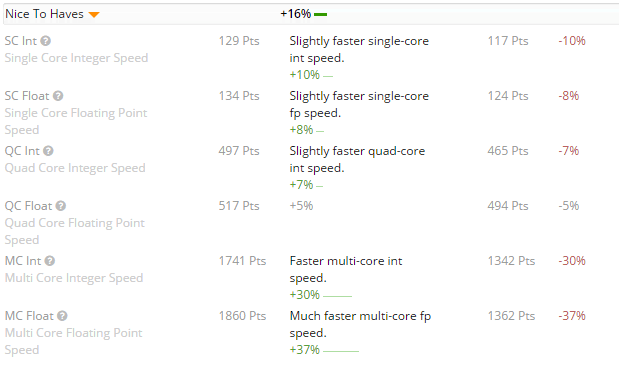
Task: Click the 517 Pts quad-core float score
Action: (x=239, y=206)
